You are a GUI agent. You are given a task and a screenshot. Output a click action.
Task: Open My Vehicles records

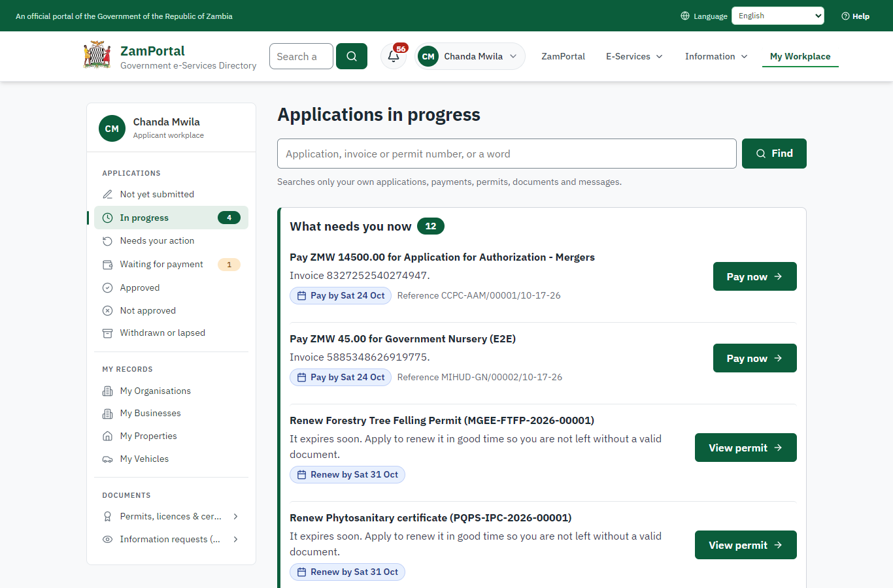[171, 459]
